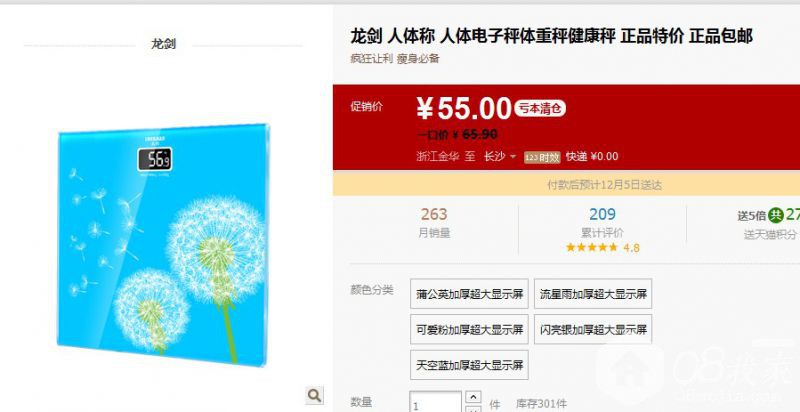Select 蒲公英加厚超大显示屏 color option
The height and width of the screenshot is (412, 800).
[469, 294]
